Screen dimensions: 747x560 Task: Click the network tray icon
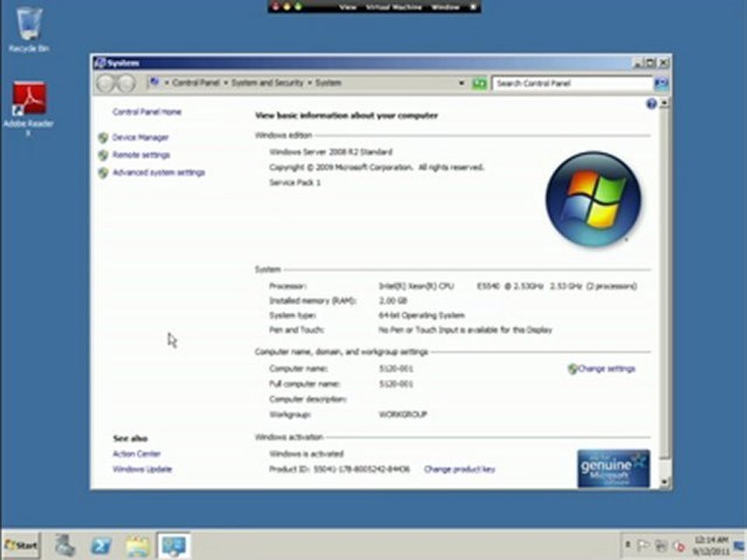tap(661, 546)
